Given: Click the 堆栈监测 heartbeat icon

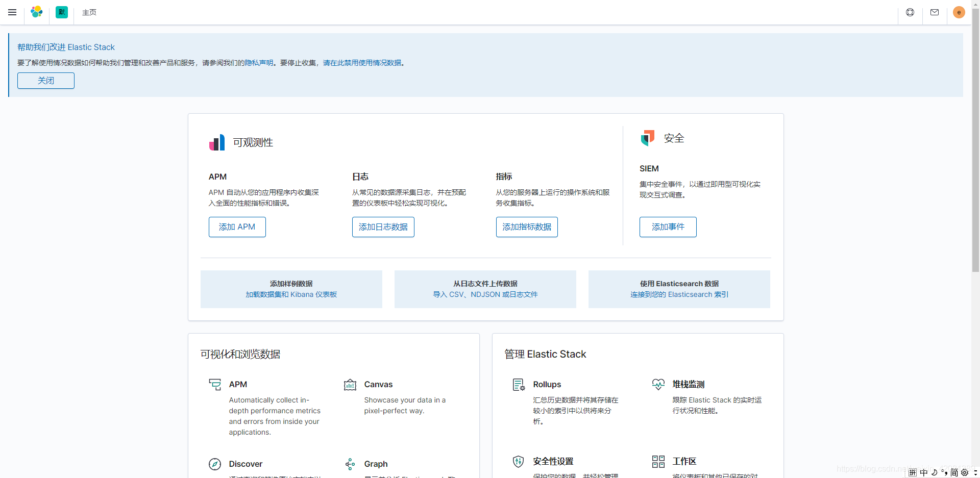Looking at the screenshot, I should pos(658,385).
